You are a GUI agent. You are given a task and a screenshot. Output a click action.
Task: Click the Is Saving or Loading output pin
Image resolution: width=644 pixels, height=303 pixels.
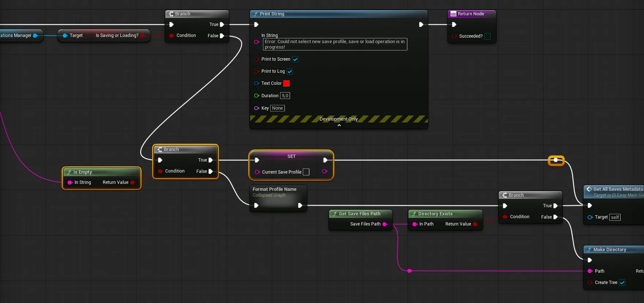[143, 35]
